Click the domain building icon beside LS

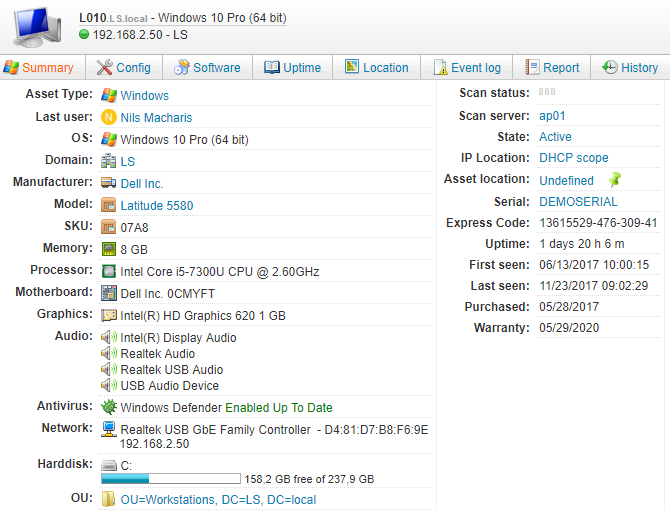(x=109, y=161)
